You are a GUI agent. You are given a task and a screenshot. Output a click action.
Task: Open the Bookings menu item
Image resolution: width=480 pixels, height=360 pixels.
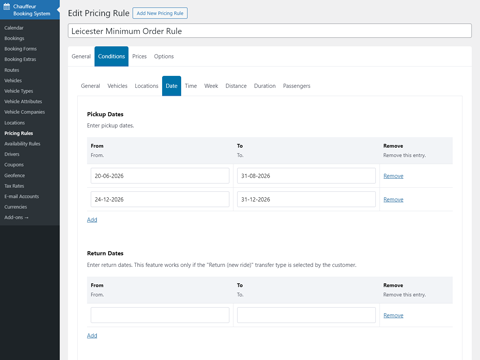pyautogui.click(x=14, y=38)
